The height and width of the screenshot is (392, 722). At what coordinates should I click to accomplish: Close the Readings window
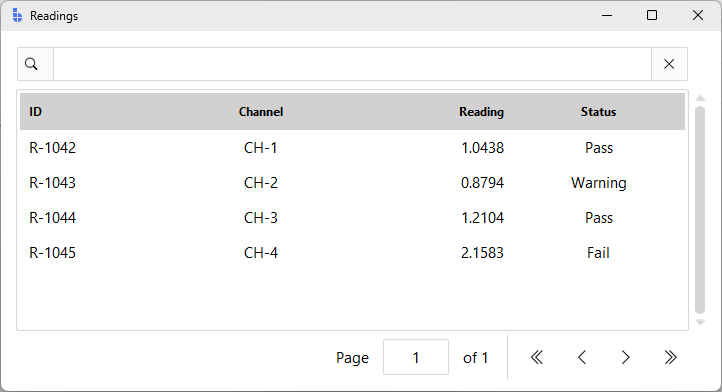[x=698, y=16]
